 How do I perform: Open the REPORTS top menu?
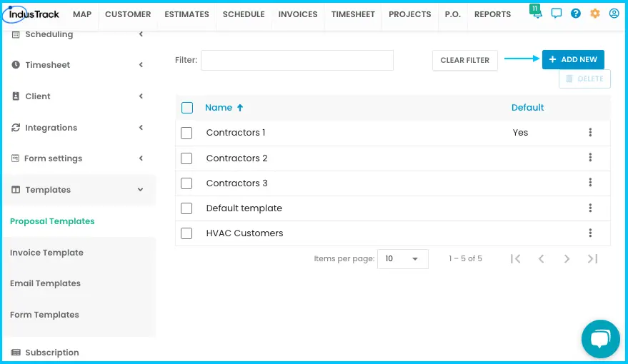pyautogui.click(x=493, y=14)
